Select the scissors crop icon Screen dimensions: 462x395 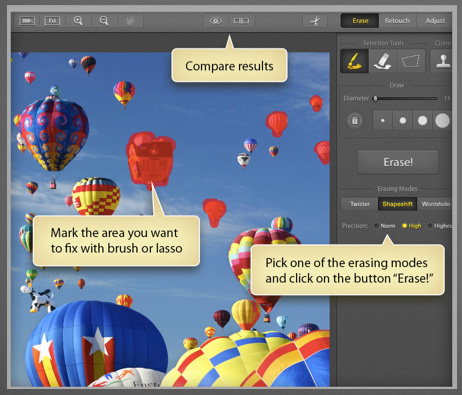pos(315,21)
